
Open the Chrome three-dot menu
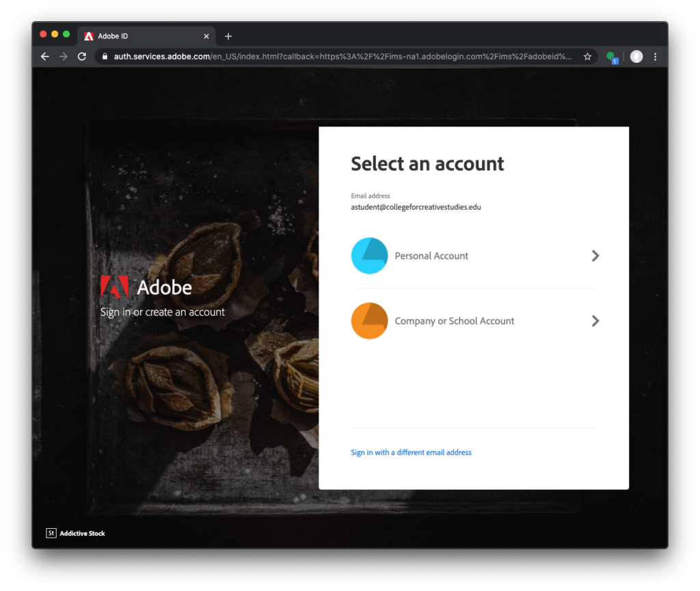656,57
